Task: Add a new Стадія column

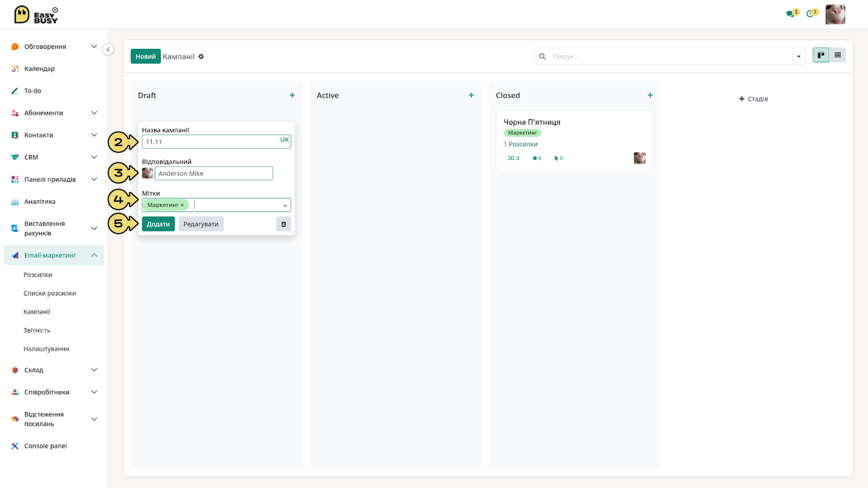Action: (754, 99)
